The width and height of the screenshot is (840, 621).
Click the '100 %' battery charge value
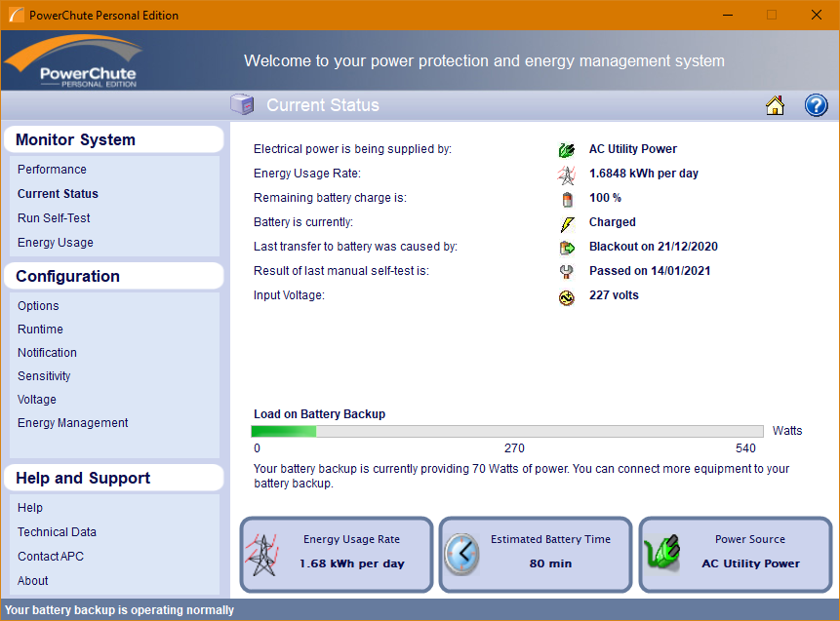tap(605, 198)
